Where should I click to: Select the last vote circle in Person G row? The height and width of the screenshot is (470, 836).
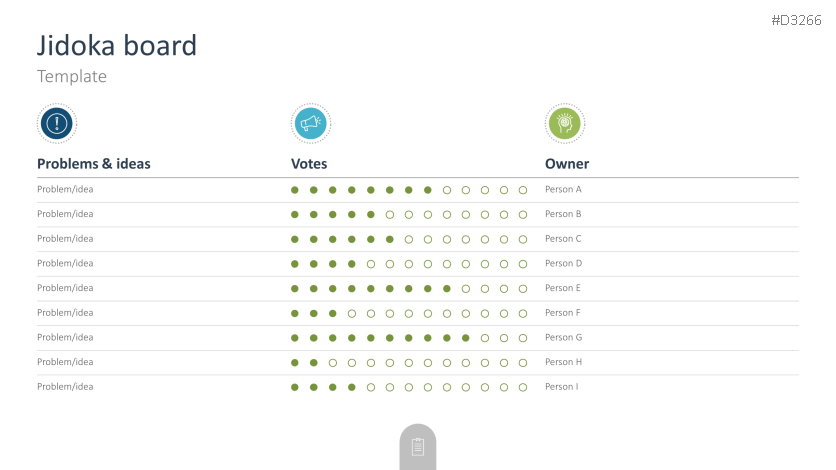tap(523, 338)
